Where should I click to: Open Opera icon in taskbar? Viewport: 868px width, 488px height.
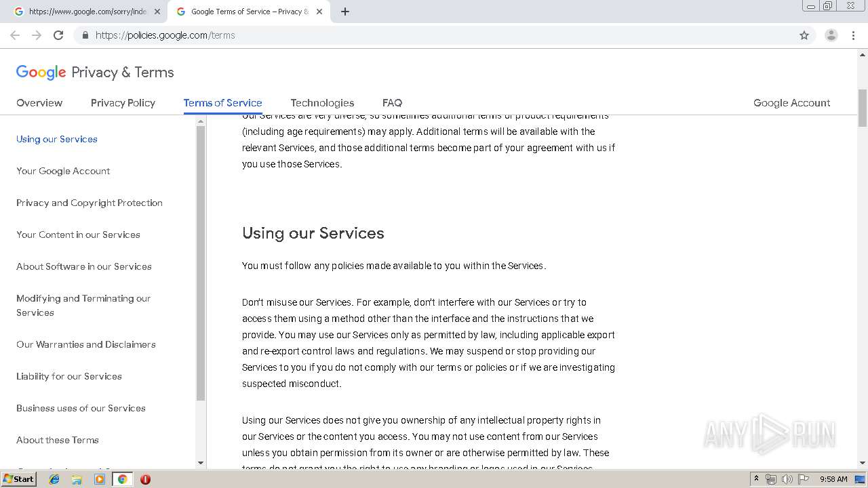(145, 479)
